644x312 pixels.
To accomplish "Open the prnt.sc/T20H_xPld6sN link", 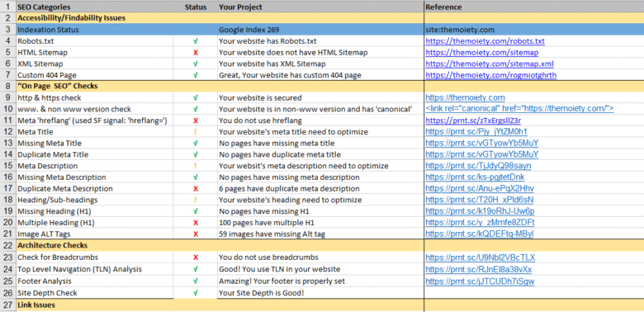I will tap(480, 200).
